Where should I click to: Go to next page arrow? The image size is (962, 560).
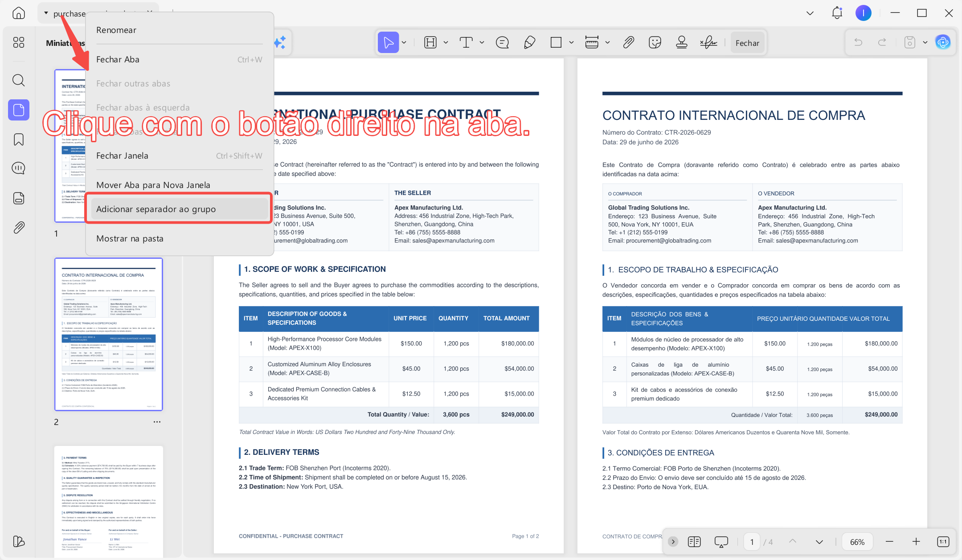pos(819,542)
